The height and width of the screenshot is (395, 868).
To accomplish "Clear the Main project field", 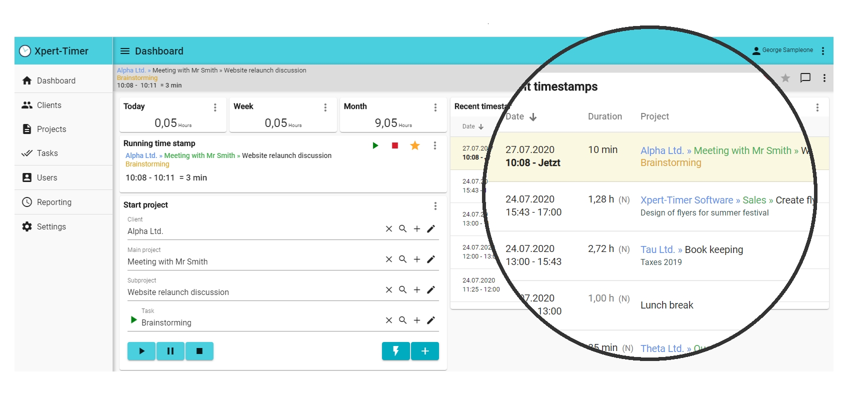I will (389, 259).
